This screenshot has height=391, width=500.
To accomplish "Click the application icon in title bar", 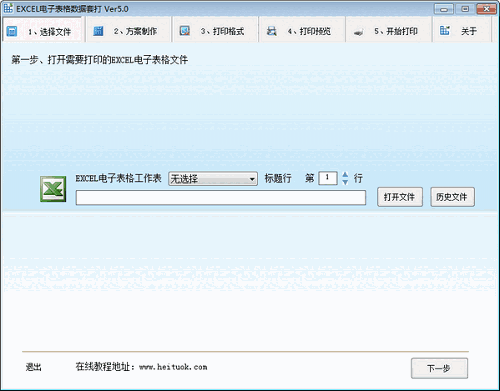I will click(x=8, y=9).
